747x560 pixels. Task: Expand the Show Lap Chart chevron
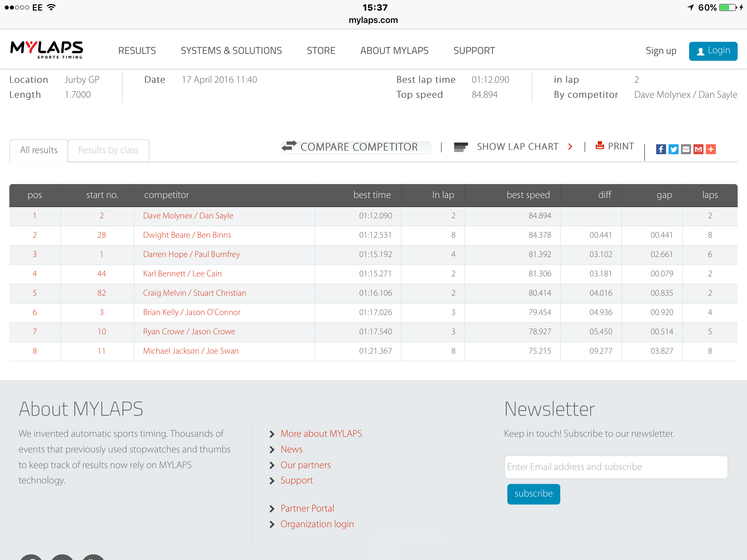pyautogui.click(x=570, y=147)
